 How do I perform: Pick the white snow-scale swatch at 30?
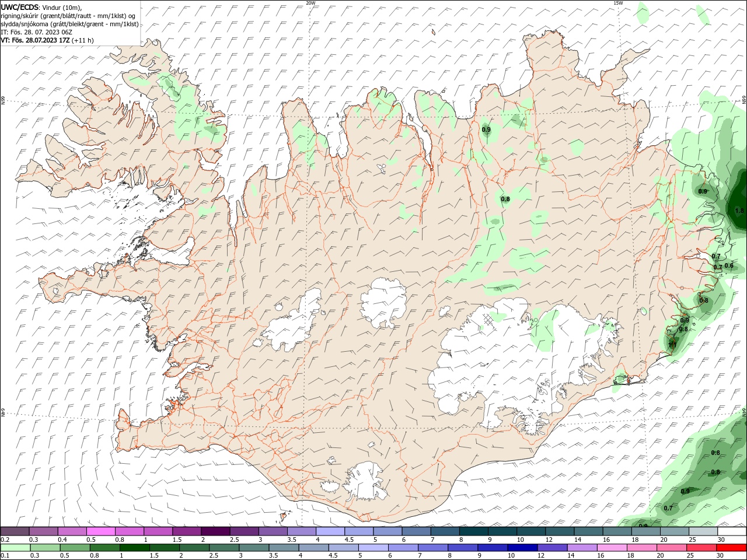click(732, 531)
